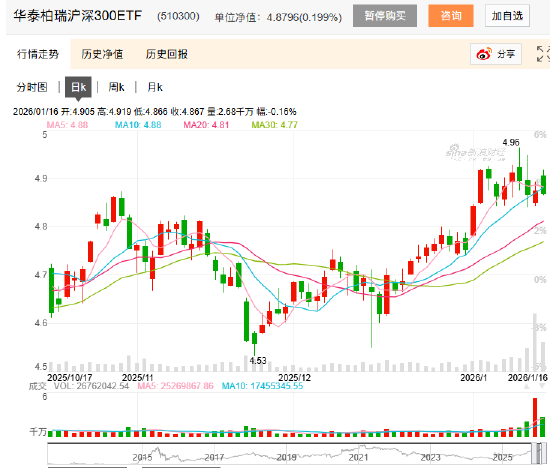Screen dimensions: 550x468
Task: Click 2015 on the overview timeline
Action: tap(142, 457)
